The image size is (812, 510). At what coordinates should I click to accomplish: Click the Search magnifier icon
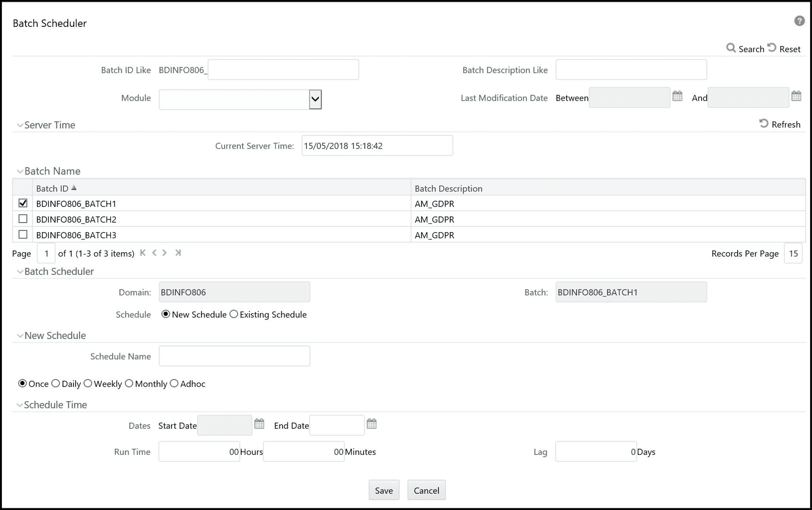click(x=730, y=48)
